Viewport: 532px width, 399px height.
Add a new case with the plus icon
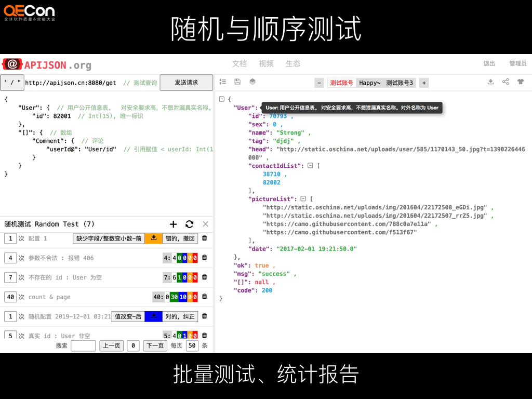[173, 224]
